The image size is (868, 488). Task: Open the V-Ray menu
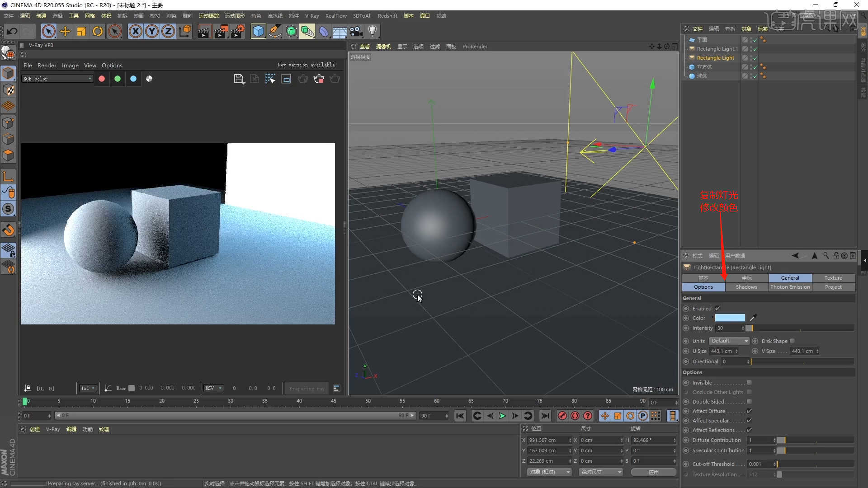[x=312, y=16]
